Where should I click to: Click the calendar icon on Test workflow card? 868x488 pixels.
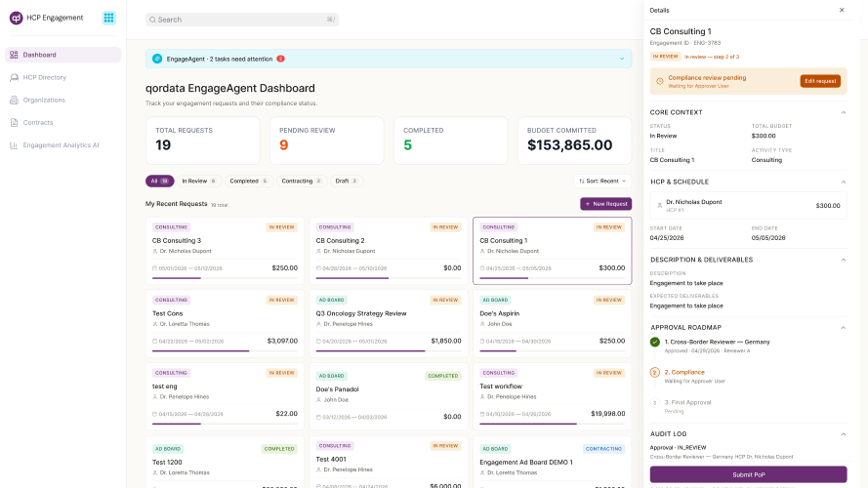(x=482, y=414)
